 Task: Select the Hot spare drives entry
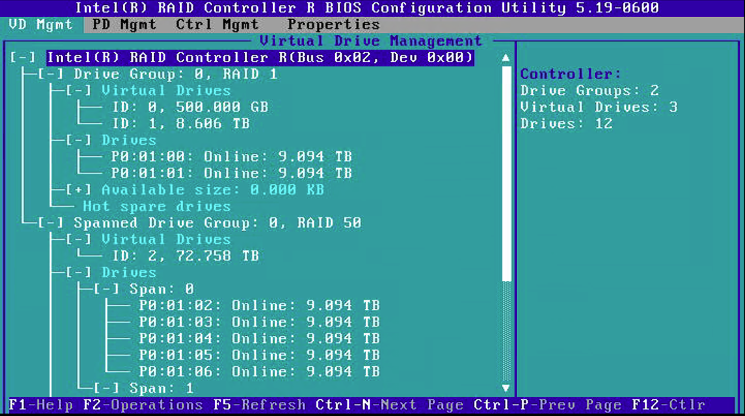tap(157, 207)
